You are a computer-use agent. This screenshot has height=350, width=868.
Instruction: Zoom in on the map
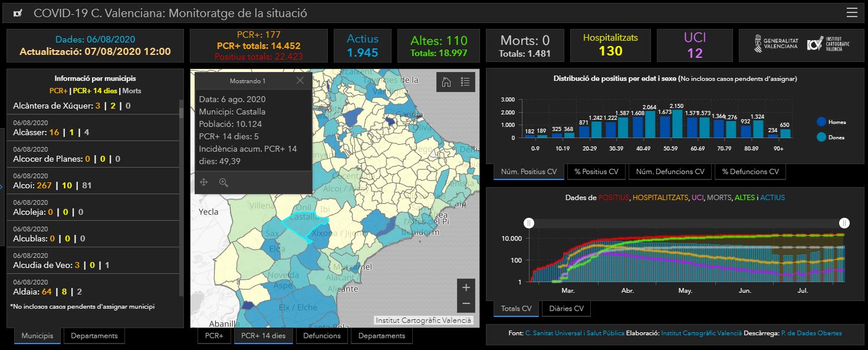(x=466, y=287)
